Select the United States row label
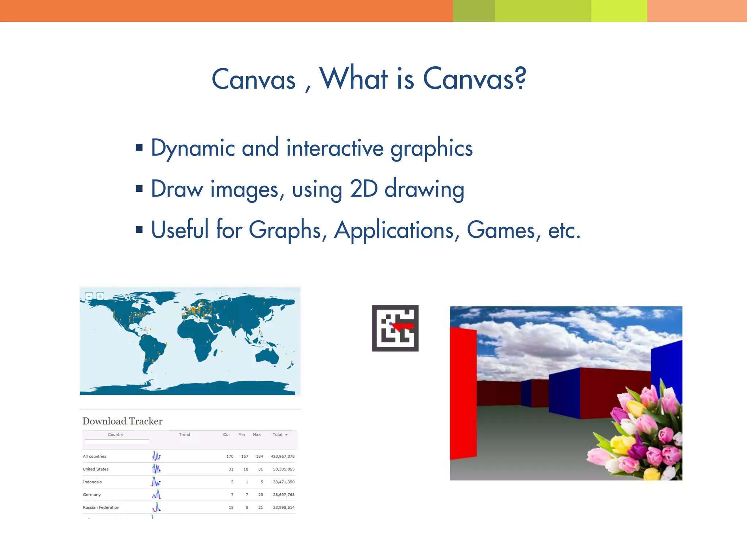The height and width of the screenshot is (560, 747). (x=96, y=469)
